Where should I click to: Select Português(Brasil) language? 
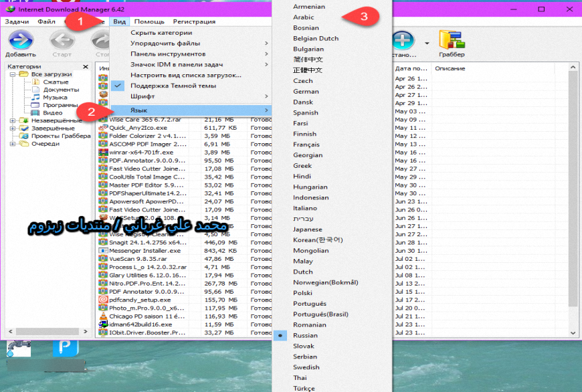coord(320,314)
